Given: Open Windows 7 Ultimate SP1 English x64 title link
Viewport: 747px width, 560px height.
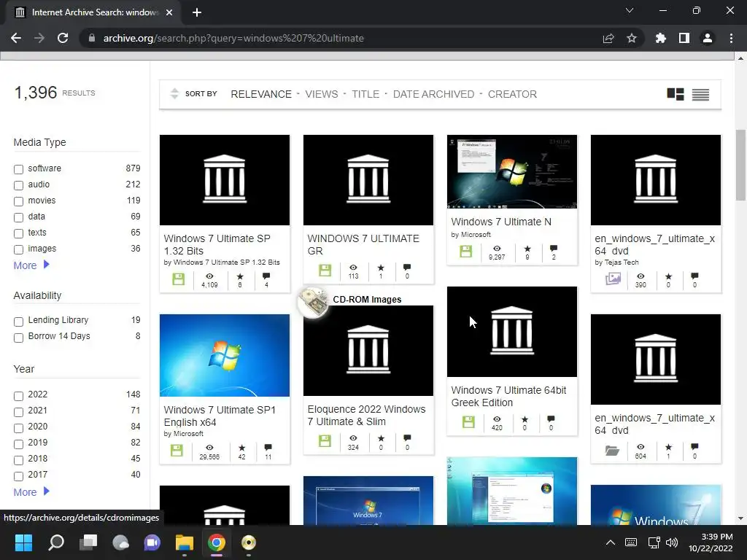Looking at the screenshot, I should point(220,416).
